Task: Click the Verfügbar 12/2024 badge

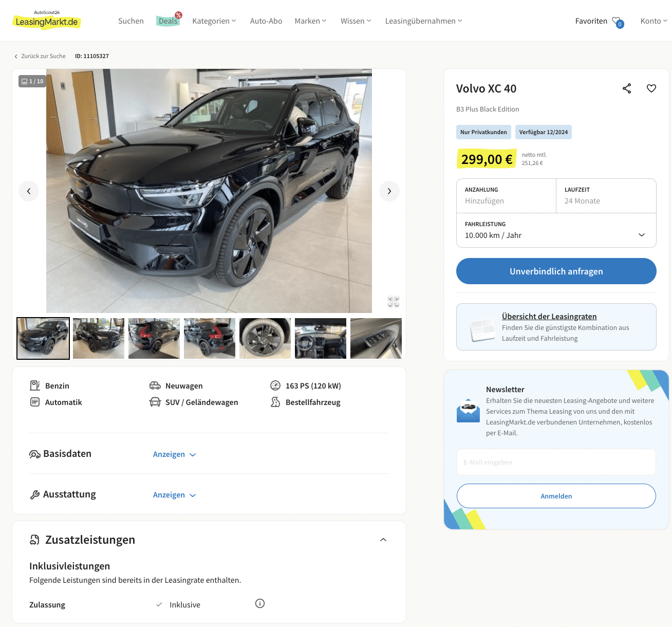Action: pos(544,132)
